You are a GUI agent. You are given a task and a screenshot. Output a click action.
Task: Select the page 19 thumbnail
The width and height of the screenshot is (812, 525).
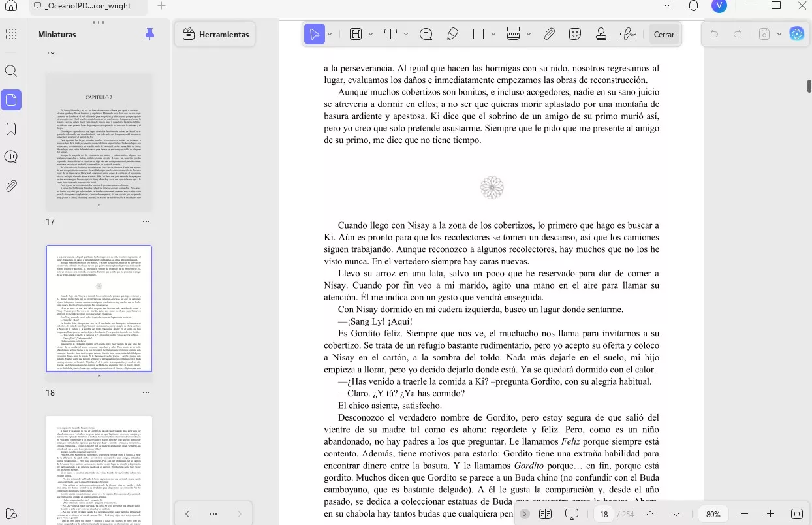pyautogui.click(x=99, y=470)
